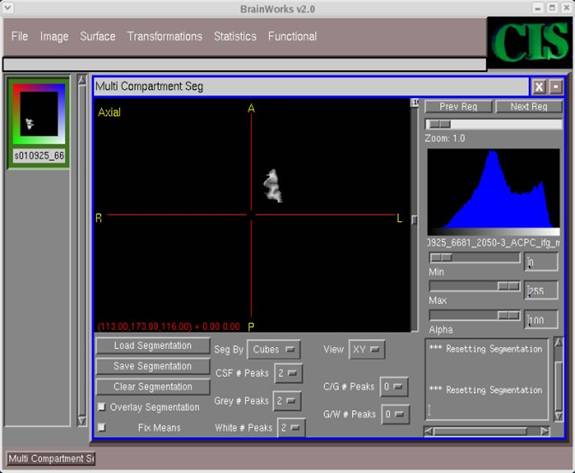Click the Min intensity slider
This screenshot has height=473, width=575.
click(475, 258)
